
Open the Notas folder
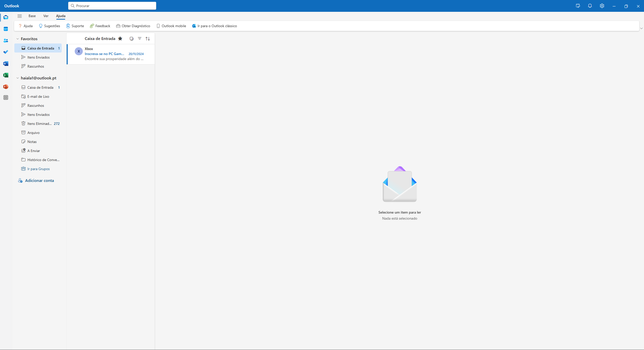(38, 141)
